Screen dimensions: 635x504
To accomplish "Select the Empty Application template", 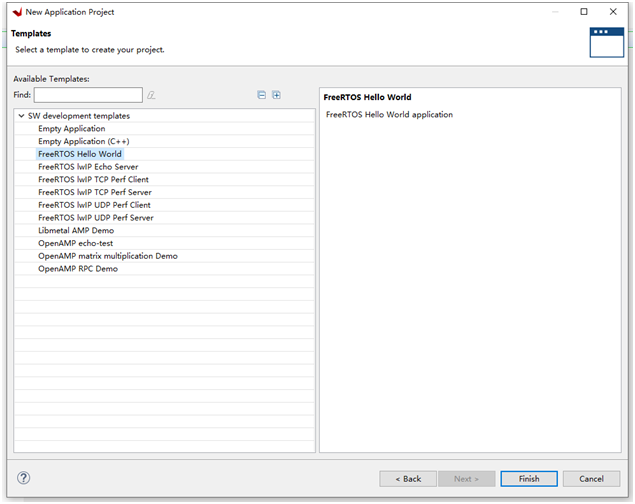I will pos(72,129).
